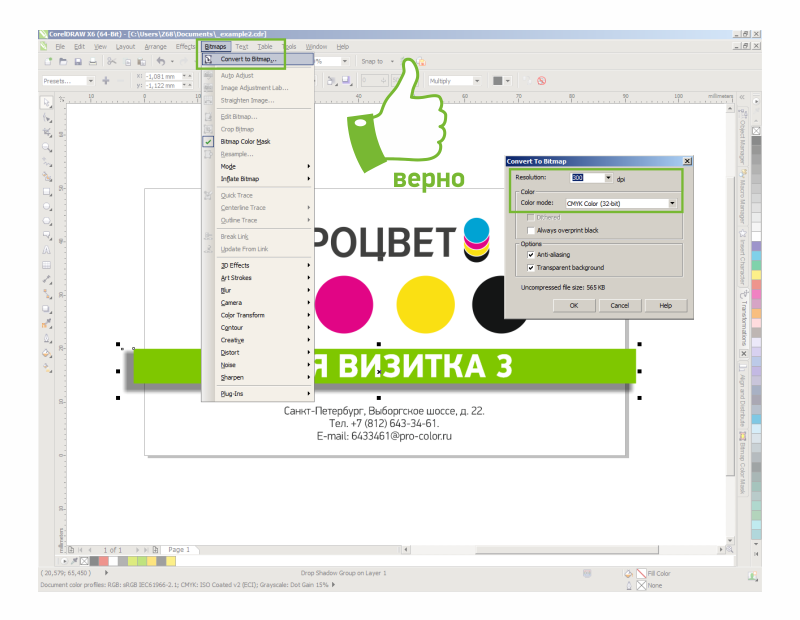Click the X position field
This screenshot has width=800, height=620.
[165, 76]
